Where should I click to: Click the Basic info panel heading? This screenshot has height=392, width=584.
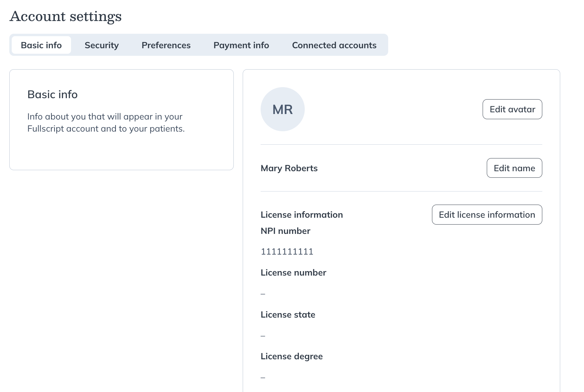(x=52, y=94)
